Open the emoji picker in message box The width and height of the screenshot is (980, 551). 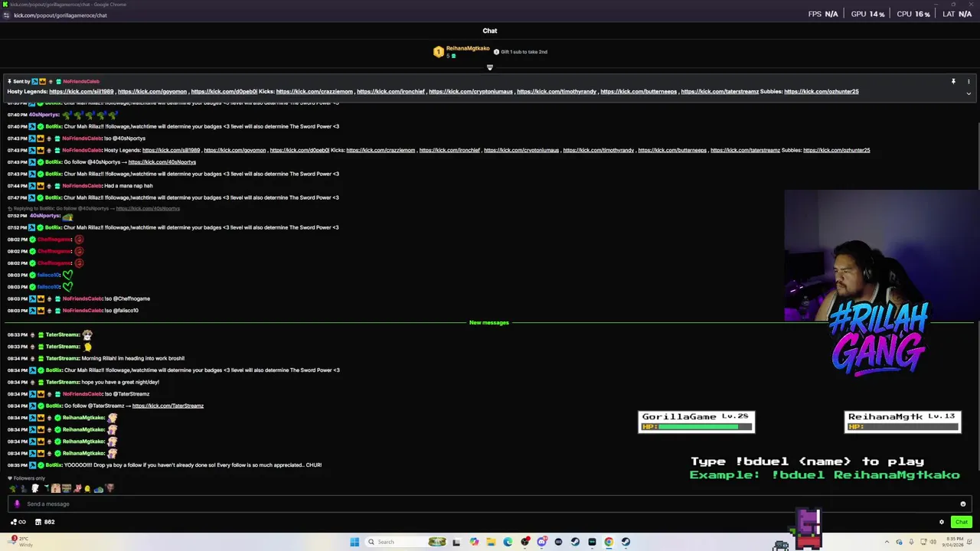click(x=963, y=504)
